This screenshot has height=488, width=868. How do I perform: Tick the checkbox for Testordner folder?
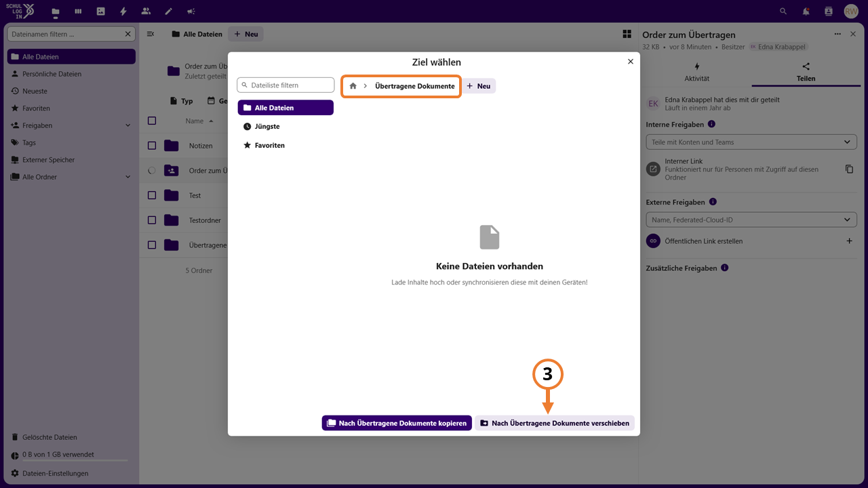click(x=152, y=220)
